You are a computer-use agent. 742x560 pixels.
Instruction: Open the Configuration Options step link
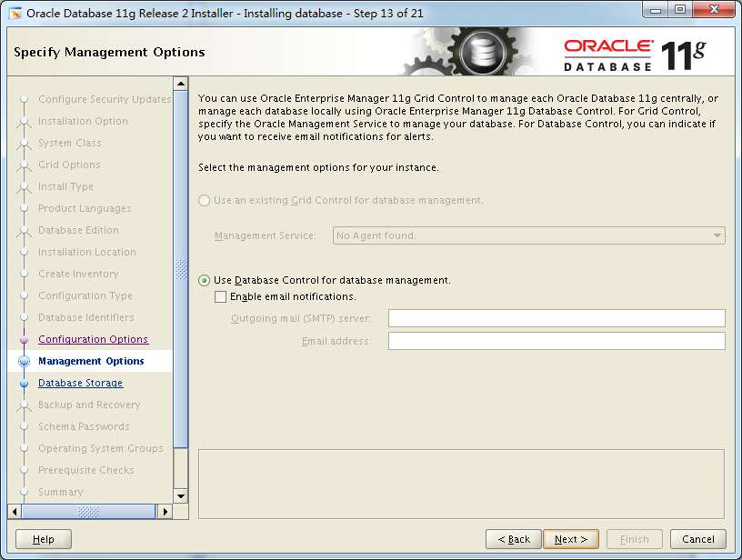click(92, 339)
